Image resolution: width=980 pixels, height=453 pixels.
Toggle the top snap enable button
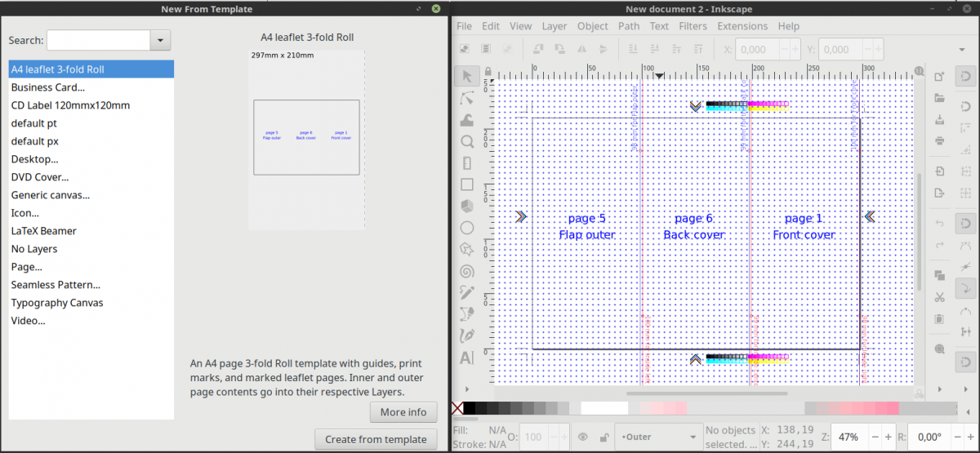coord(966,77)
